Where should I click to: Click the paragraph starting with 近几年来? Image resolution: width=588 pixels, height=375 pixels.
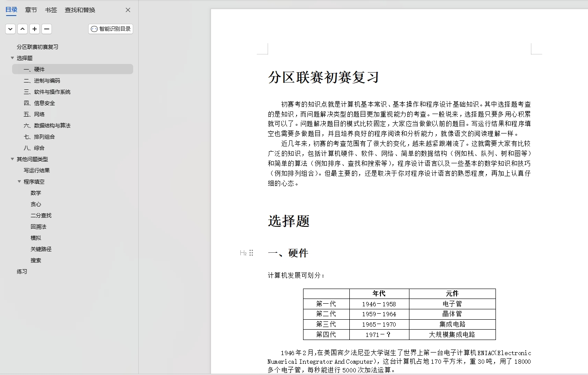399,163
